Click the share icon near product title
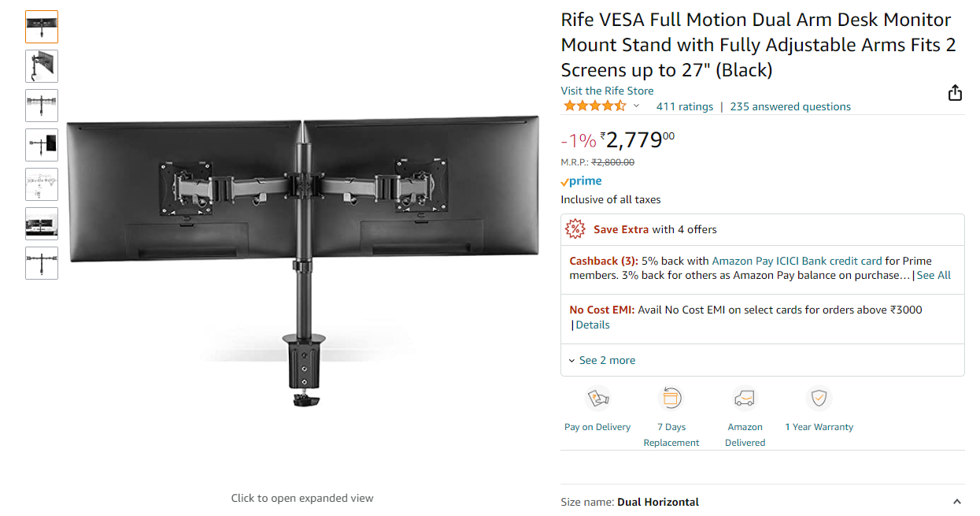980x516 pixels. [x=955, y=92]
